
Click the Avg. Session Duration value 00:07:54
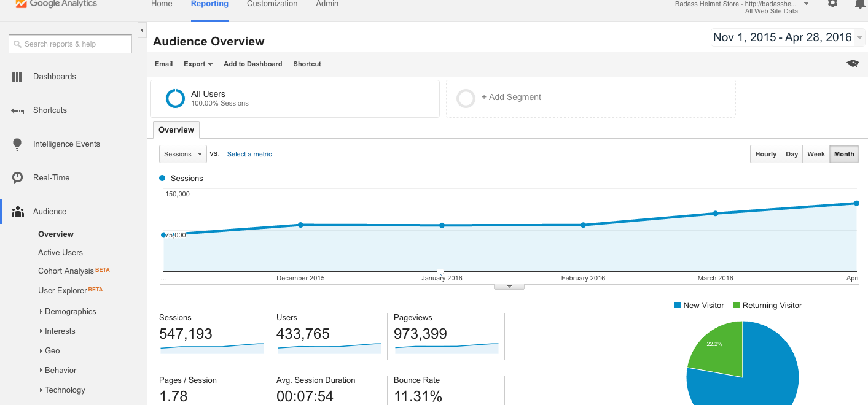[305, 396]
